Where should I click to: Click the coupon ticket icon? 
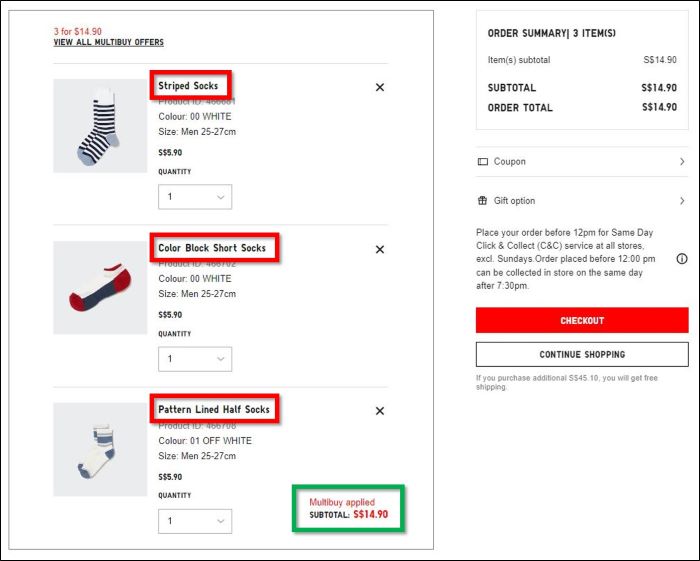[x=483, y=162]
